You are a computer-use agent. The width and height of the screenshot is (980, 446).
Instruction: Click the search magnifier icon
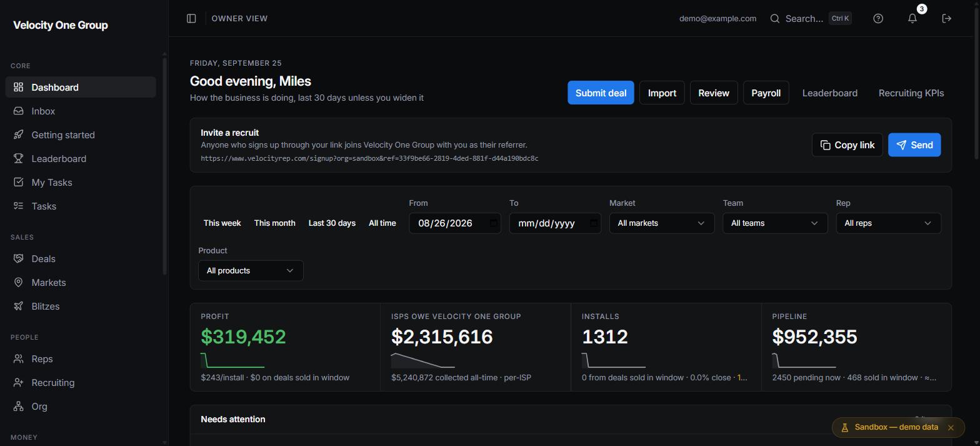775,19
